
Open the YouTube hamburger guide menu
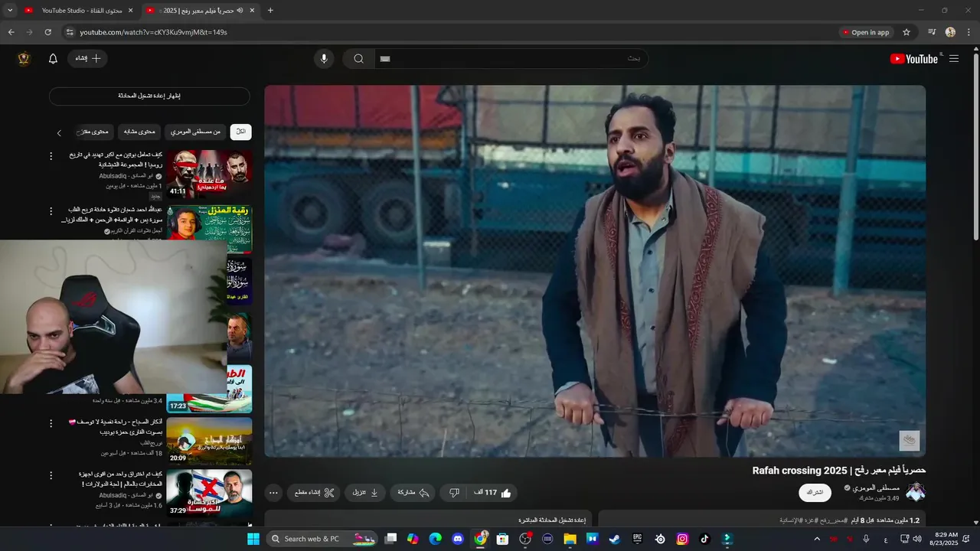coord(954,59)
